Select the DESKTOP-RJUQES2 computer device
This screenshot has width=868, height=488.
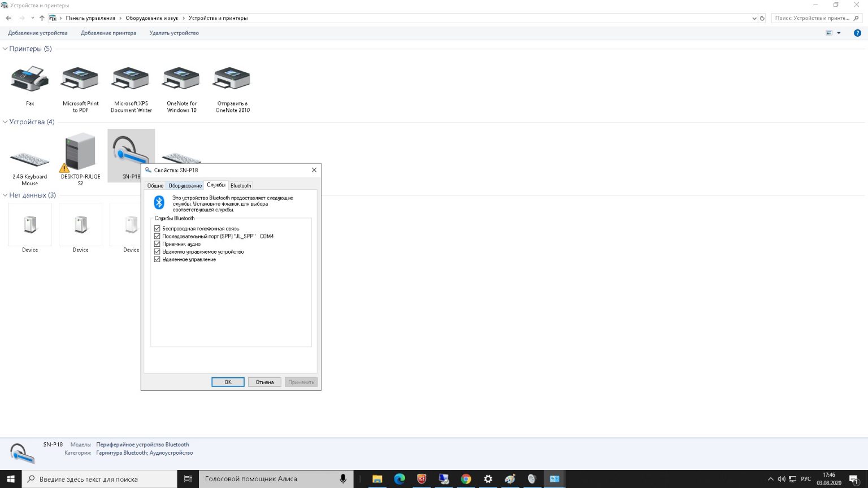[x=80, y=152]
